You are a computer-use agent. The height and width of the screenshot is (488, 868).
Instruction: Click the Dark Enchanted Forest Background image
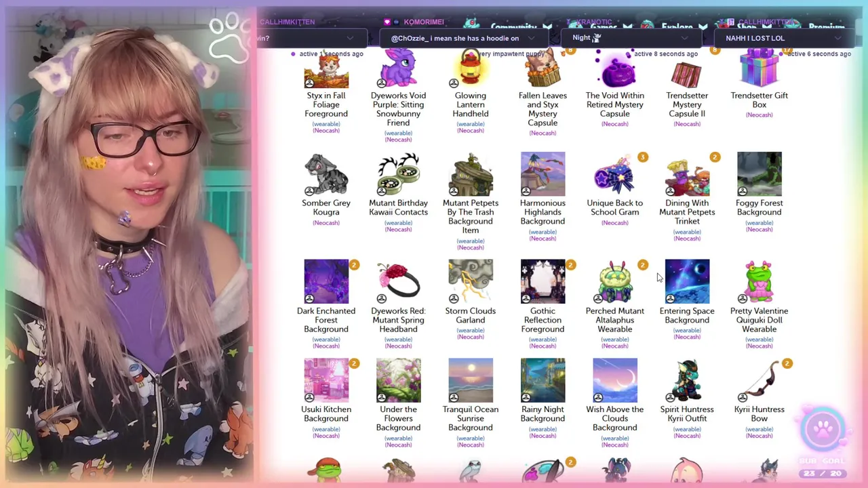326,281
